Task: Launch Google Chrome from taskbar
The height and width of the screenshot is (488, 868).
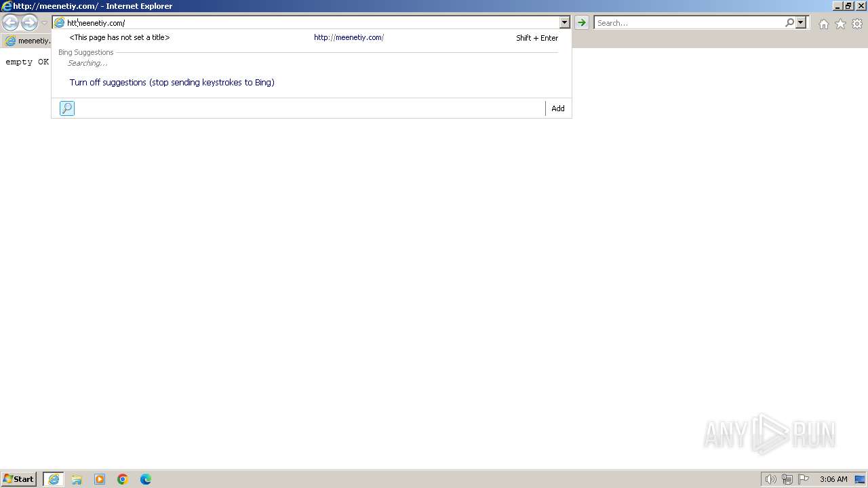Action: [123, 479]
